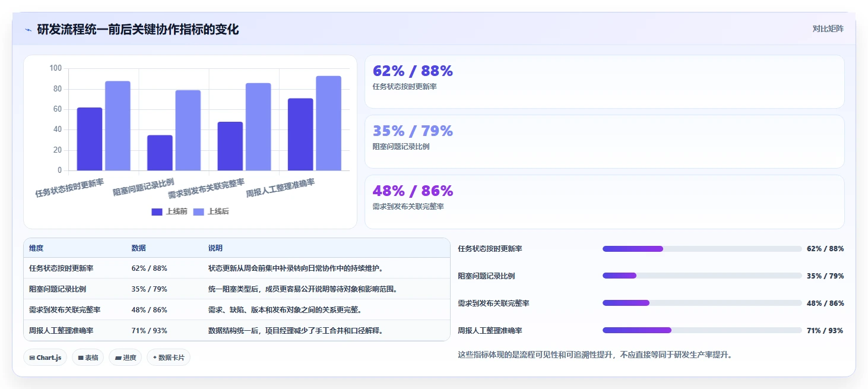Click the progress bar for 周报人工整理准确率
The height and width of the screenshot is (389, 868).
702,330
